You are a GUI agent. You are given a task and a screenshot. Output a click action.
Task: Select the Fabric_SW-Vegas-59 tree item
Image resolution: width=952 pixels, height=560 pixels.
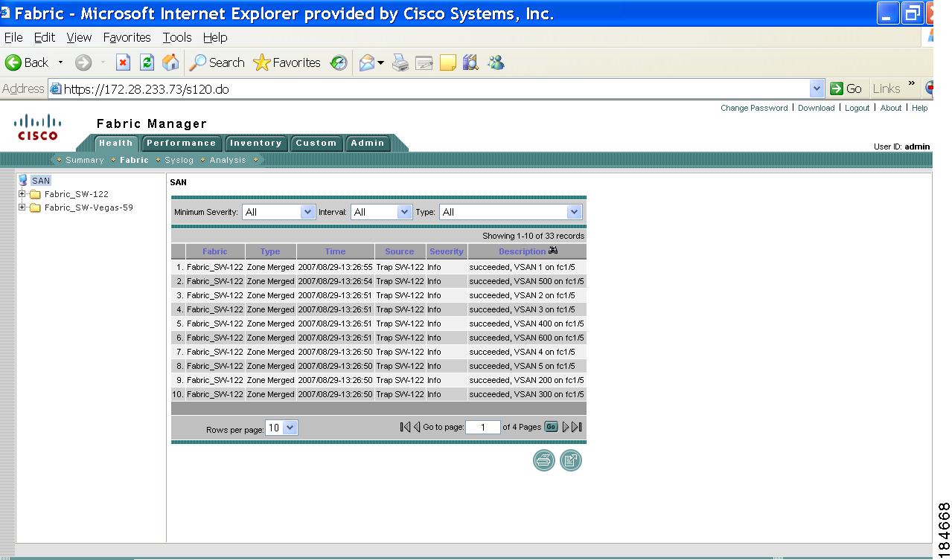89,207
